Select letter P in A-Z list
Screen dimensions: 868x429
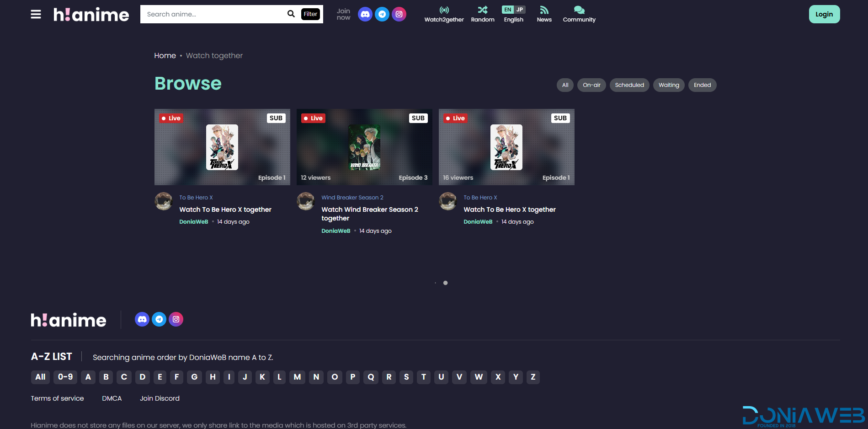click(x=353, y=377)
